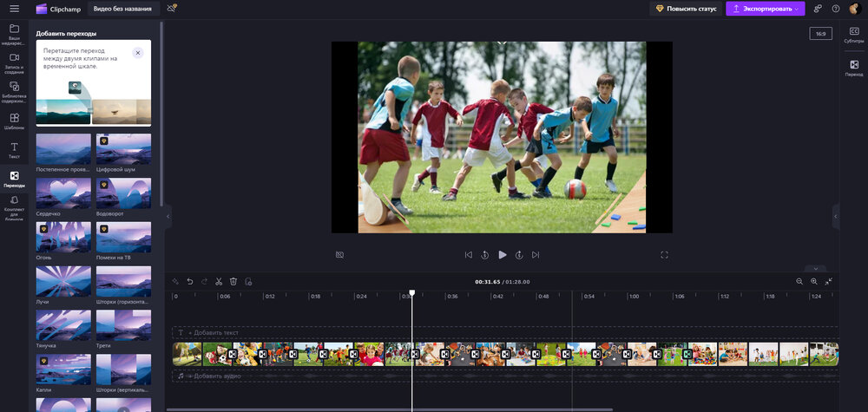
Task: Collapse the timeline with chevron below preview
Action: 815,268
